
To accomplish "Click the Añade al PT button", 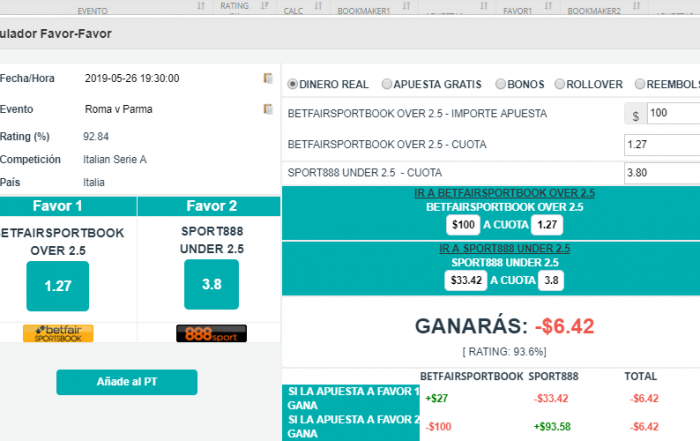I will click(x=127, y=382).
